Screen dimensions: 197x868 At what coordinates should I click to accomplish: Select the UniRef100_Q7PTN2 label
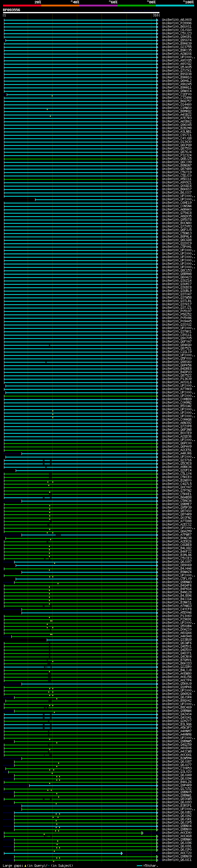(x=177, y=490)
